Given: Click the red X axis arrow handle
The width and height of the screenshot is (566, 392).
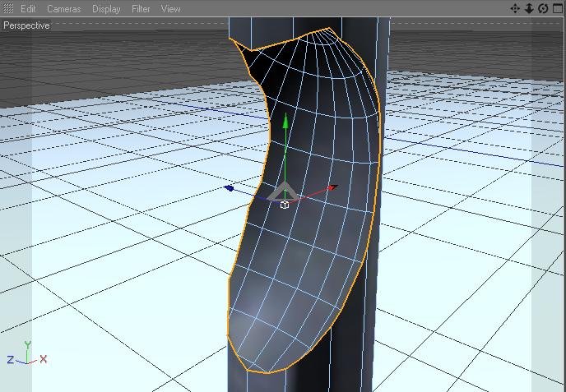Looking at the screenshot, I should 333,187.
